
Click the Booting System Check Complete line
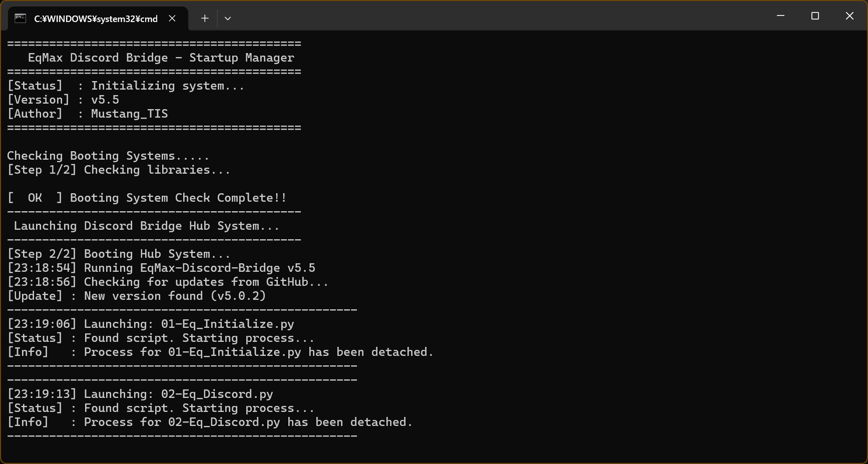[x=178, y=198]
